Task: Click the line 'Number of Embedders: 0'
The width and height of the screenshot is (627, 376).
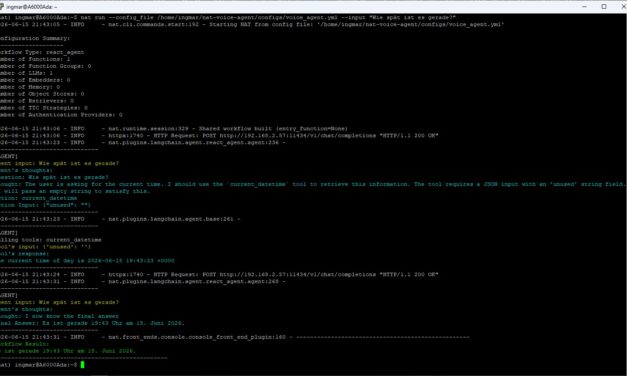Action: [x=35, y=80]
